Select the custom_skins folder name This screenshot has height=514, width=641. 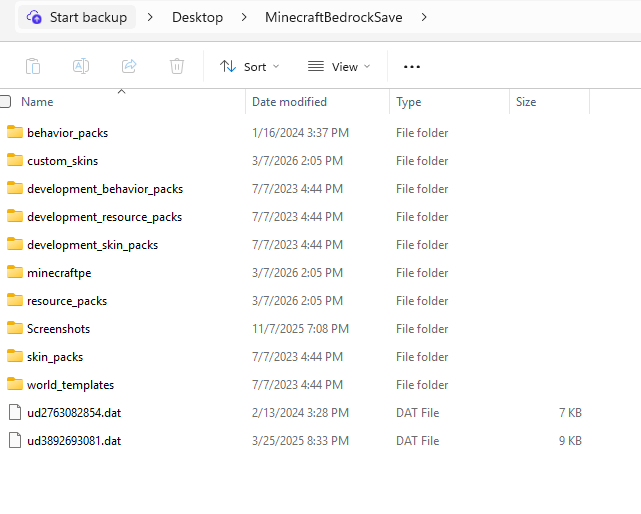63,161
